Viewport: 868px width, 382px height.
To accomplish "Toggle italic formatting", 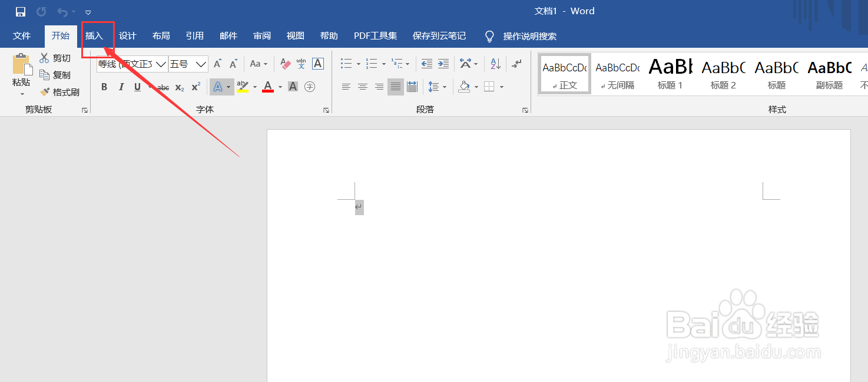I will [121, 87].
